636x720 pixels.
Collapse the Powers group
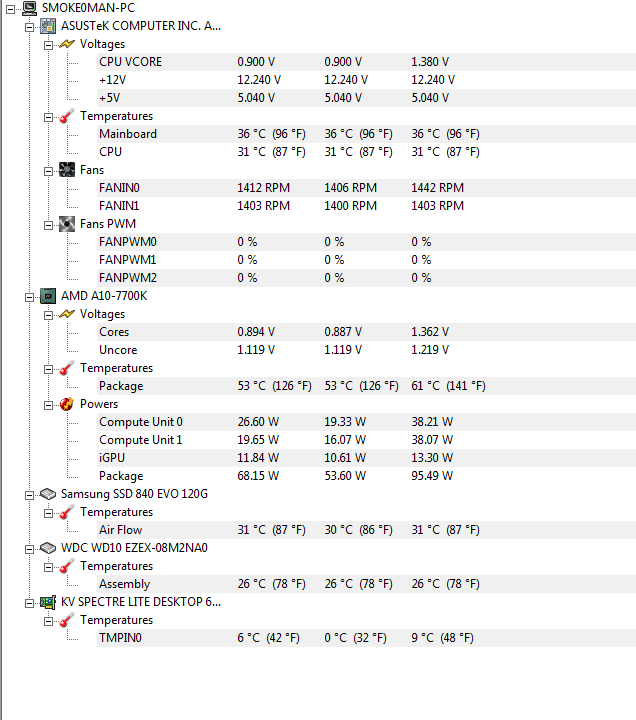[48, 405]
